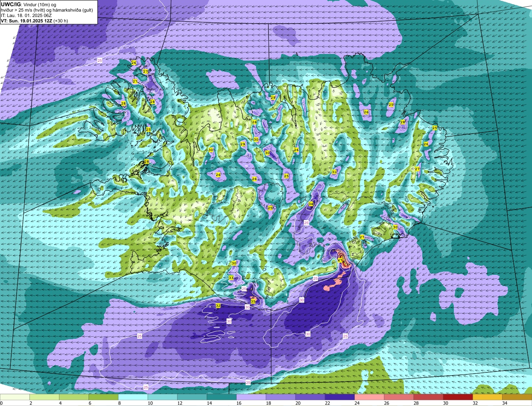Screen dimensions: 532x406
Task: Click the light lavender 16–18 legend swatch
Action: click(251, 397)
